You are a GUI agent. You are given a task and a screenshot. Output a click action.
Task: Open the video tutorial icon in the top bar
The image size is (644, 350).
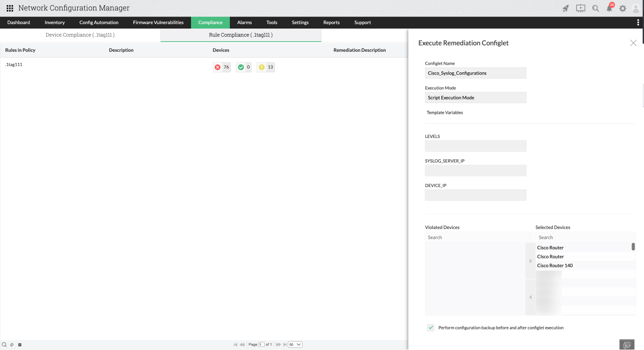point(580,8)
